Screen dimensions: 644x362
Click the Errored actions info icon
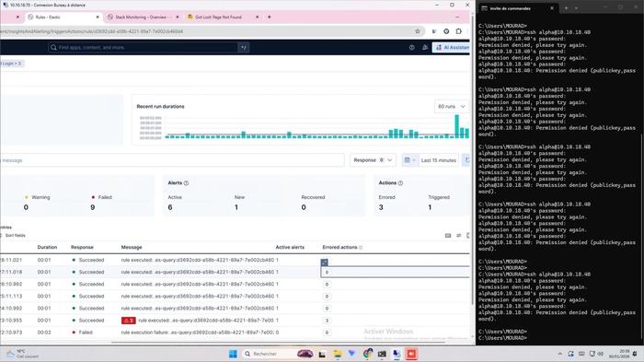[361, 248]
